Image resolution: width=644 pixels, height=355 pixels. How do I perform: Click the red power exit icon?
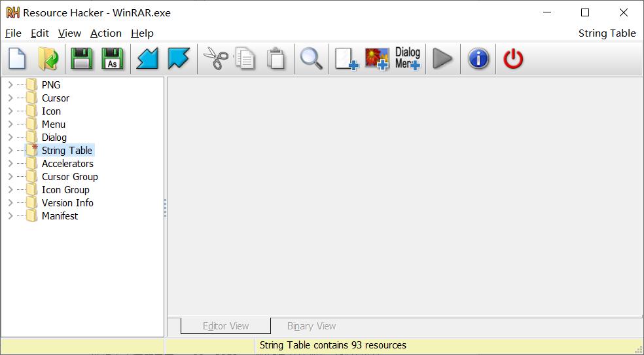coord(513,59)
